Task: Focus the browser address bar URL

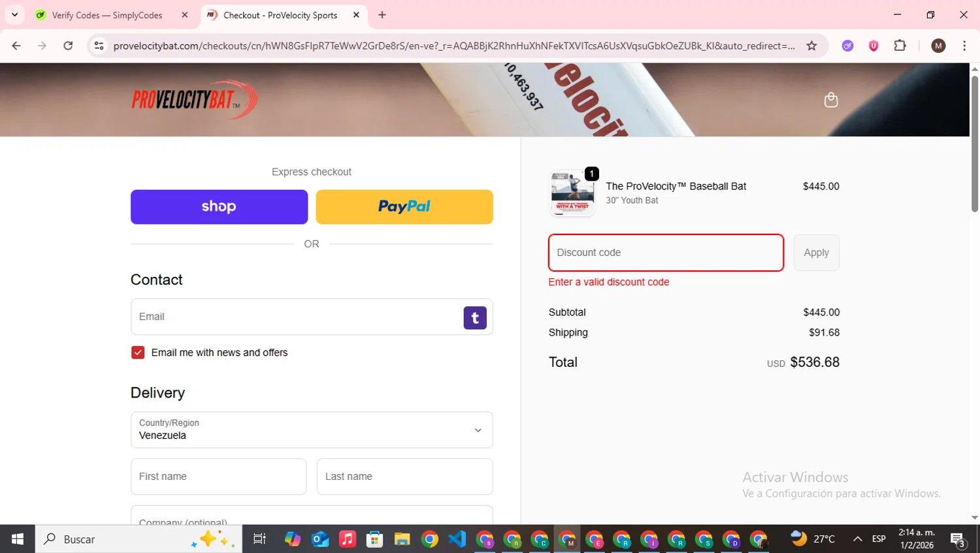Action: tap(454, 46)
